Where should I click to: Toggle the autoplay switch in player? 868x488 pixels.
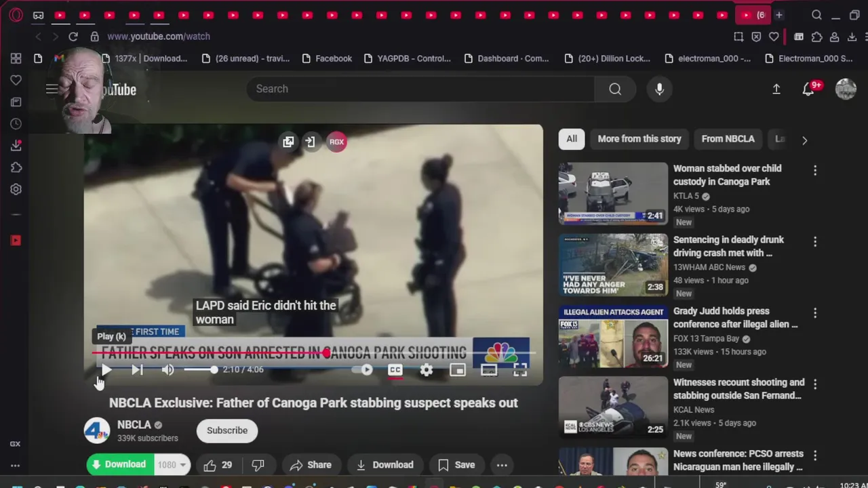tap(363, 369)
